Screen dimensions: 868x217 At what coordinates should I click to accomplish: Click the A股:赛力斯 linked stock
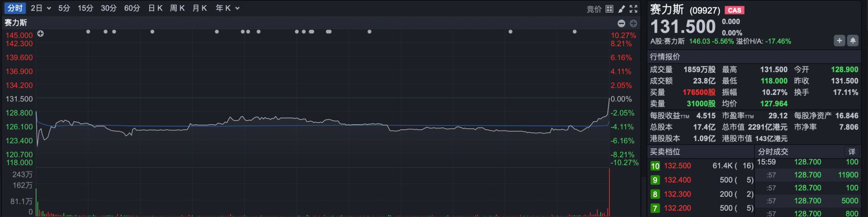point(667,41)
